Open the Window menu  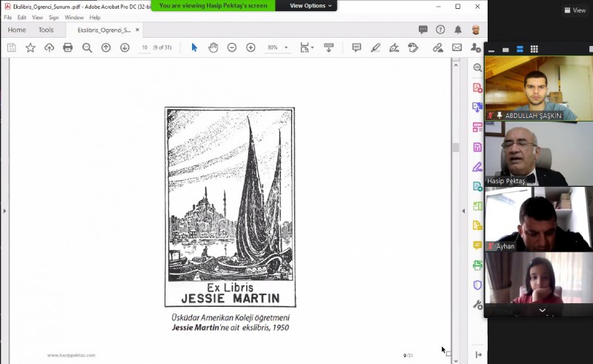(74, 17)
